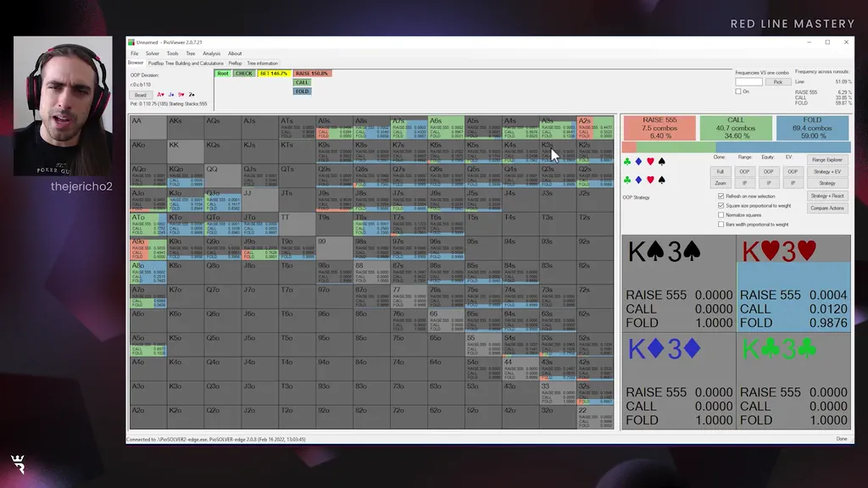The image size is (868, 488).
Task: Open the Solver menu
Action: [153, 53]
